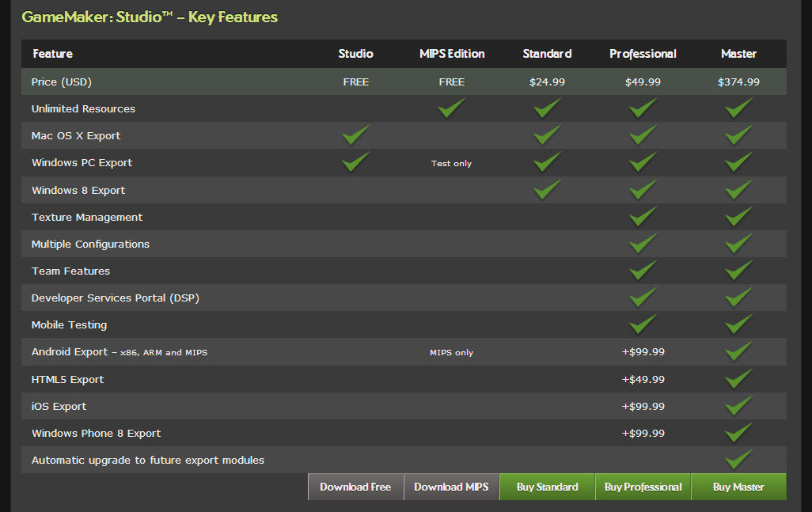This screenshot has height=512, width=812.
Task: Click Master checkmark for HTML5 Export
Action: point(738,379)
